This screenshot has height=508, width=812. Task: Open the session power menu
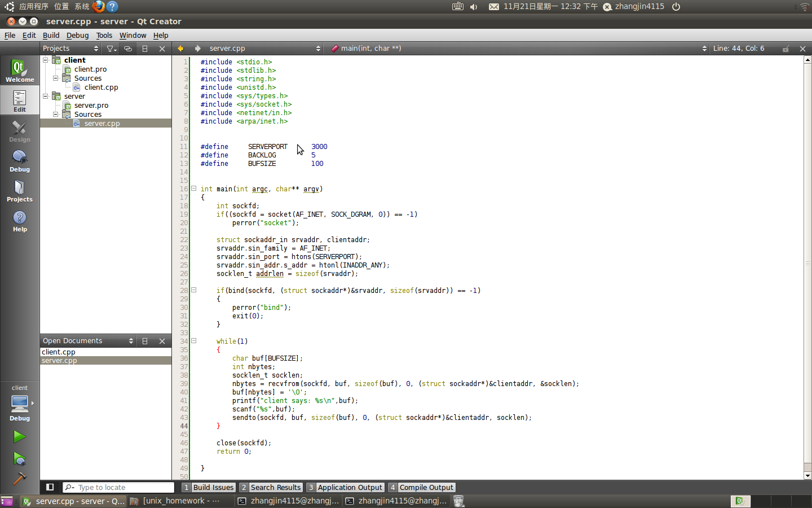pyautogui.click(x=676, y=7)
